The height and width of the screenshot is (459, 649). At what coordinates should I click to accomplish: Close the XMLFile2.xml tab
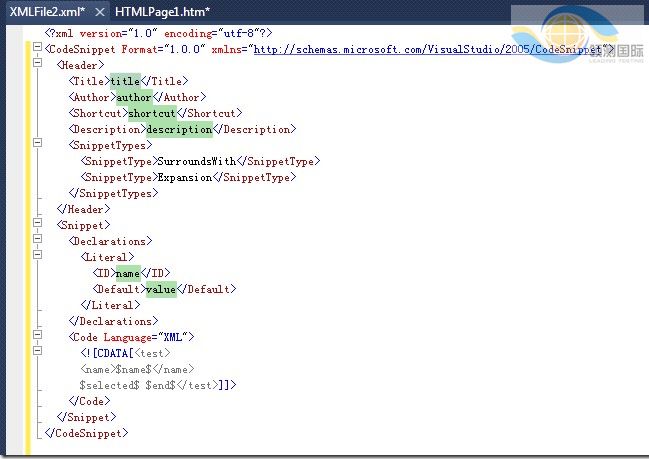pyautogui.click(x=99, y=12)
